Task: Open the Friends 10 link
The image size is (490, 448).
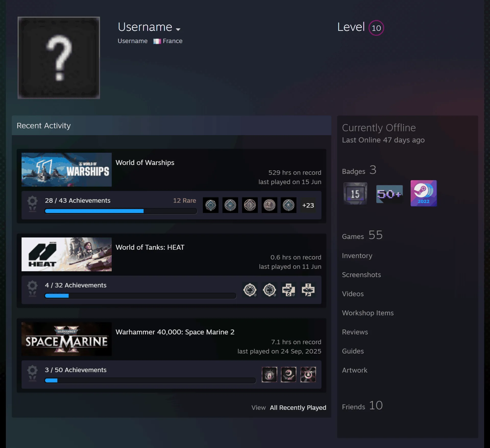Action: tap(362, 405)
